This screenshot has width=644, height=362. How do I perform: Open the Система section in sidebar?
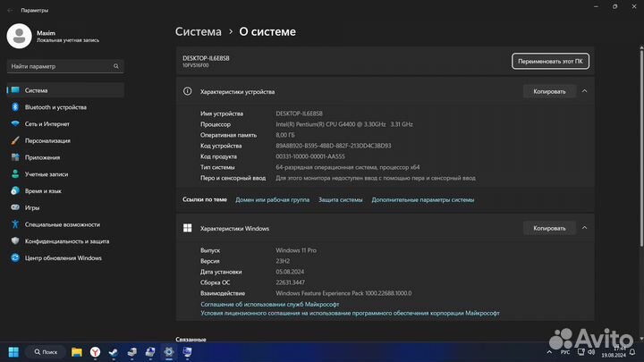click(x=65, y=90)
